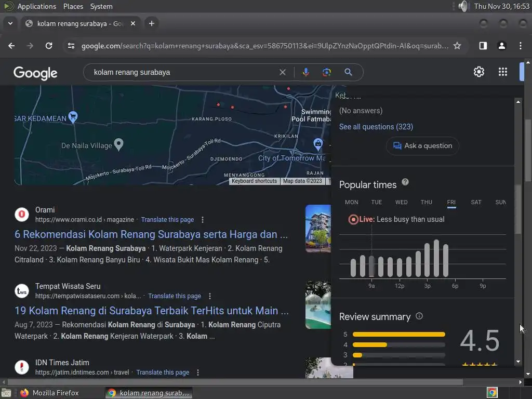Click the Ask a question button
The height and width of the screenshot is (399, 532).
[x=422, y=146]
